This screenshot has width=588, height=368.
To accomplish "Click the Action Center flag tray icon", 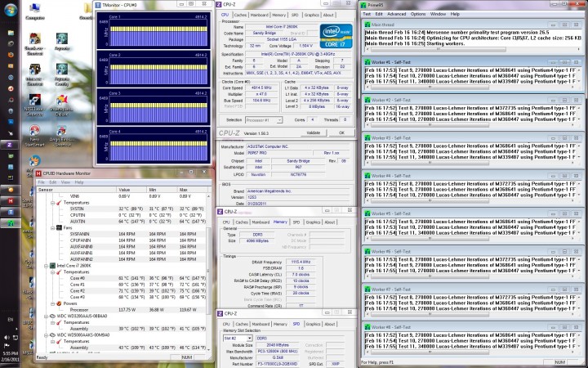I will point(7,345).
